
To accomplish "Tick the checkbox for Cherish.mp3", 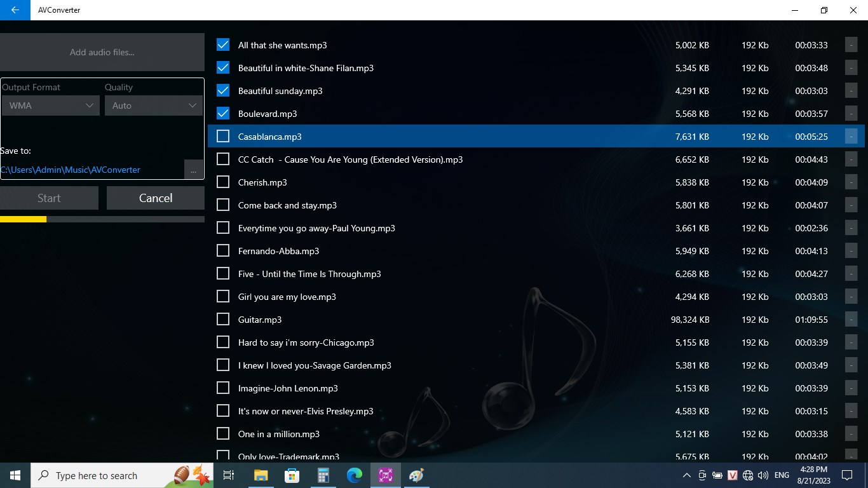I will click(223, 182).
